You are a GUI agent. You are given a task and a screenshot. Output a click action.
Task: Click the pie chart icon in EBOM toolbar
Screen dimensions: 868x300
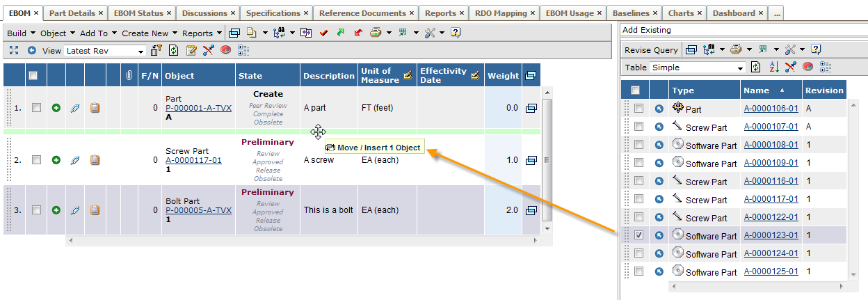click(x=226, y=50)
